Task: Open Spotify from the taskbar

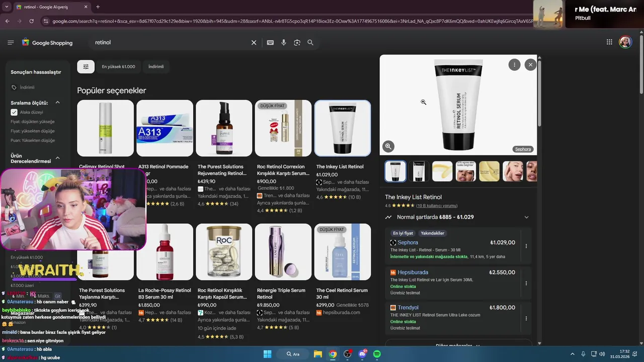Action: pyautogui.click(x=377, y=354)
